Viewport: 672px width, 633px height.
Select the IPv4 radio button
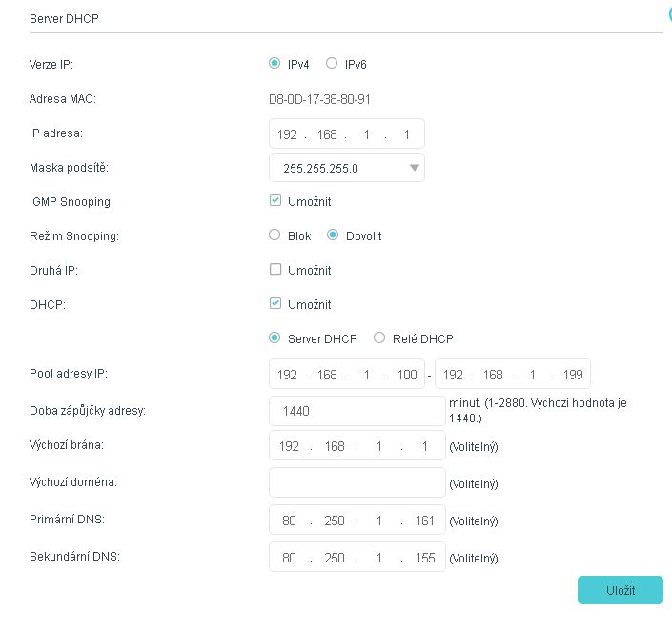275,64
